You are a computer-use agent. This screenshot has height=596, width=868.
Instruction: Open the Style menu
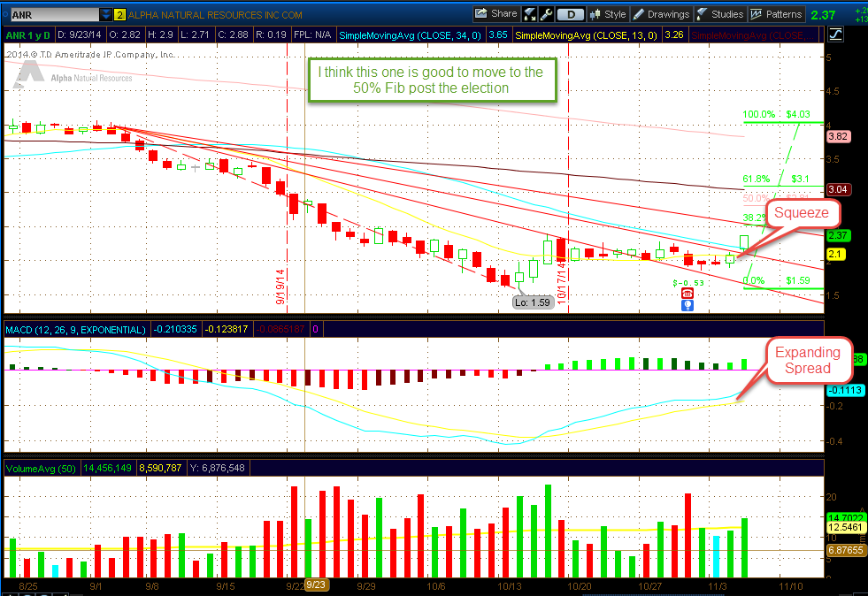tap(608, 14)
